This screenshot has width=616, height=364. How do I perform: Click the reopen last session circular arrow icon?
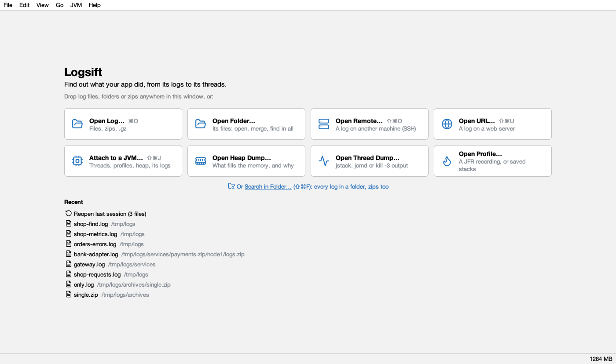69,213
